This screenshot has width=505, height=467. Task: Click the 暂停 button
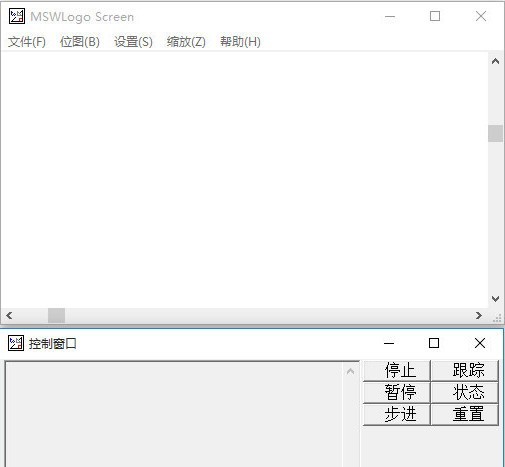tap(397, 392)
